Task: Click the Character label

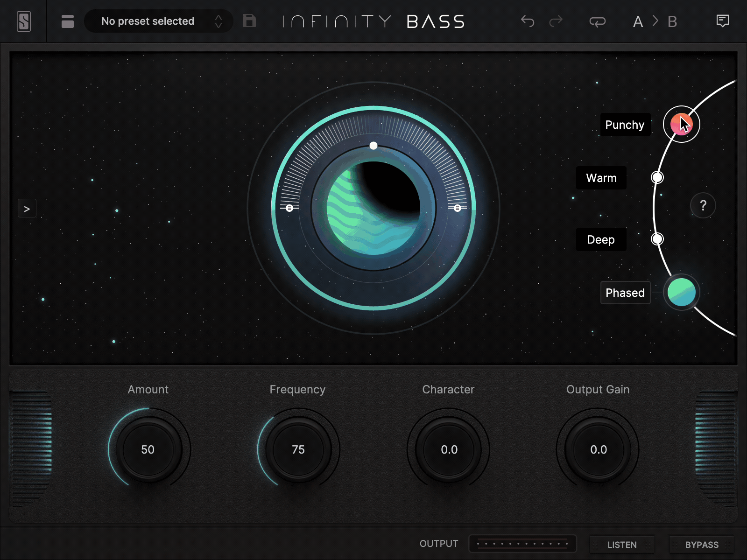Action: (x=448, y=389)
